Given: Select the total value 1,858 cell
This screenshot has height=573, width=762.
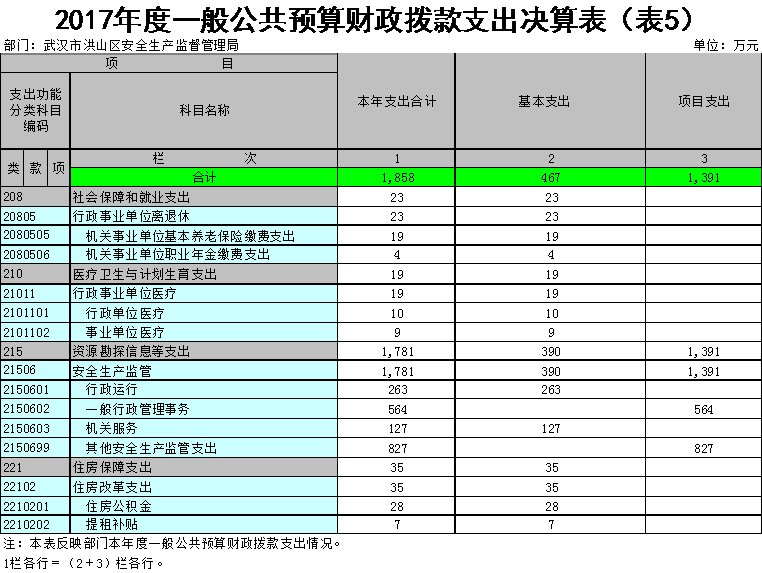Looking at the screenshot, I should click(396, 177).
